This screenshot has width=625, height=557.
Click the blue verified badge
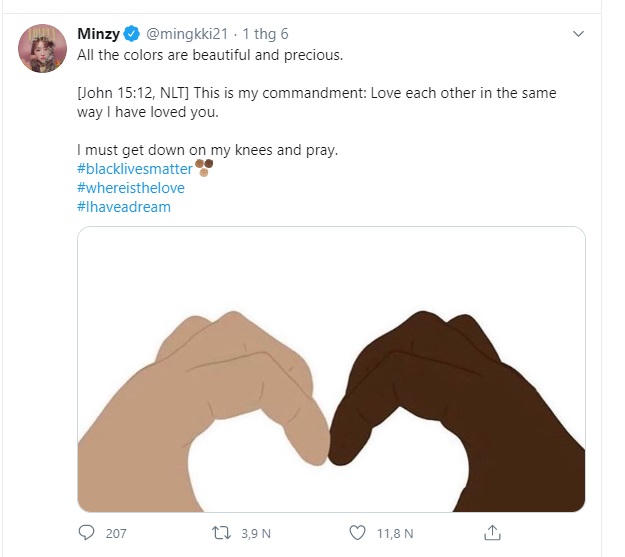coord(133,34)
